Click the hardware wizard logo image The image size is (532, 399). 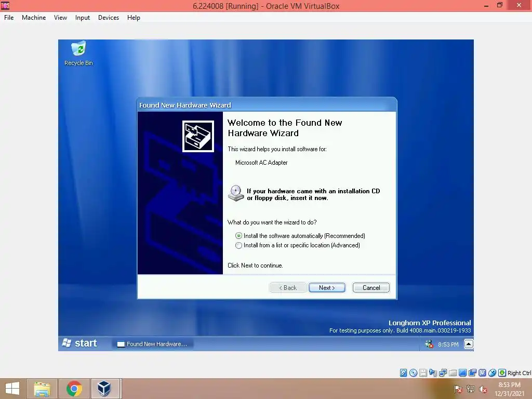coord(198,137)
